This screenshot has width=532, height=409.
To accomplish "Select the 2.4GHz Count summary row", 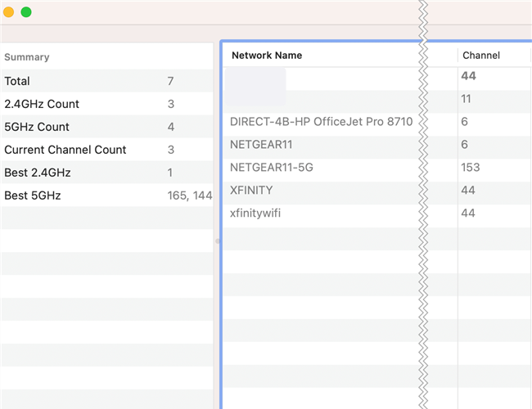I will tap(42, 104).
